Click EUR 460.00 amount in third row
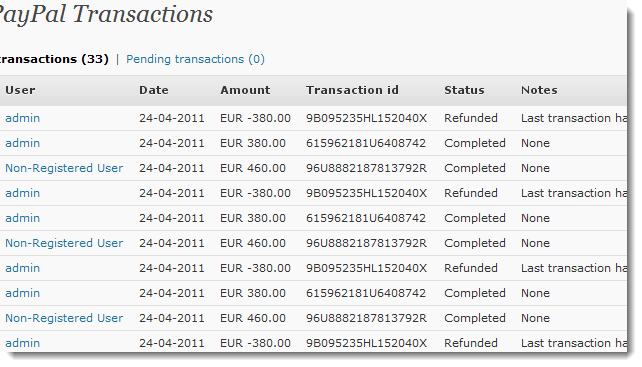This screenshot has width=642, height=367. point(253,168)
